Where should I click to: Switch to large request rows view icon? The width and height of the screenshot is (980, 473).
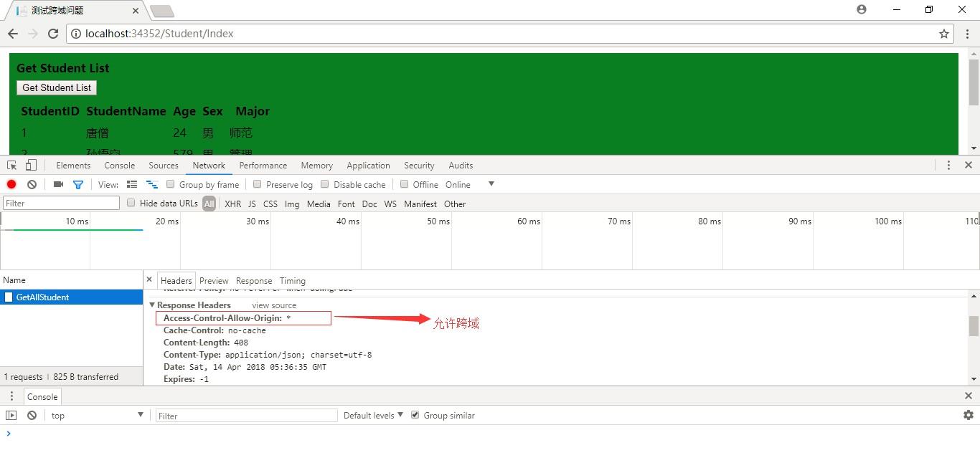pyautogui.click(x=132, y=184)
